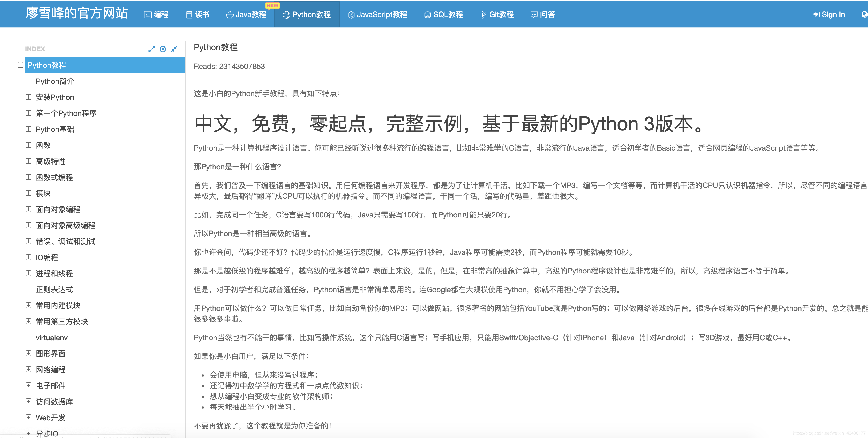Expand the 安装Python tree node

click(29, 97)
